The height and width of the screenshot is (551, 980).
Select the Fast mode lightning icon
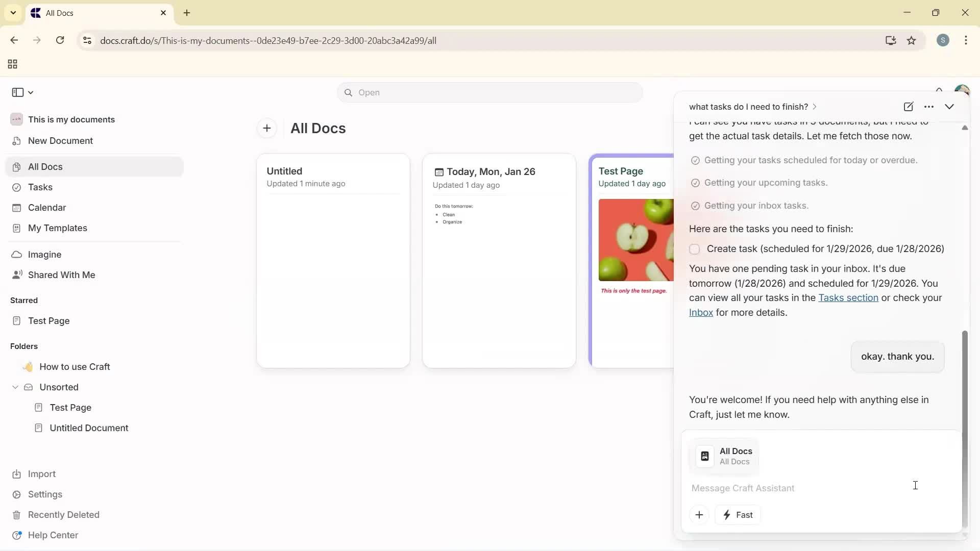tap(727, 515)
